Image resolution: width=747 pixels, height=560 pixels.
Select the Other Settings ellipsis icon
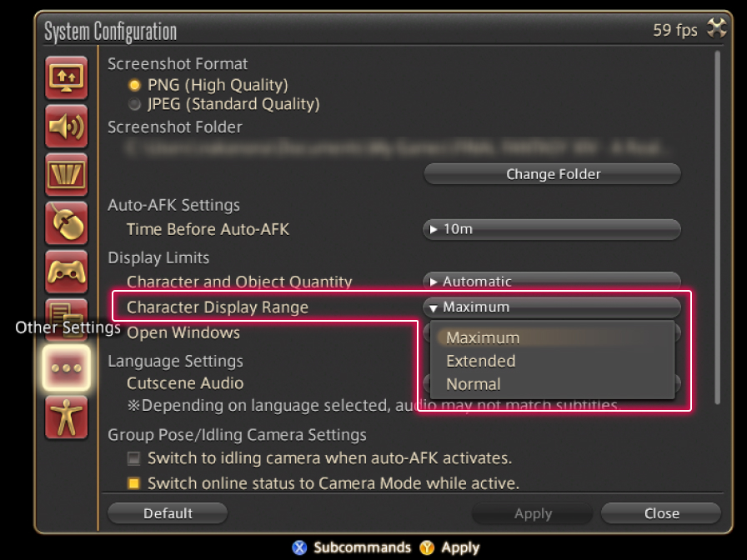coord(67,367)
